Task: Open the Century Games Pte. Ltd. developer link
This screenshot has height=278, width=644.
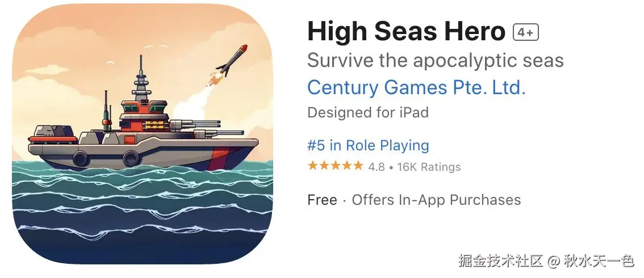Action: 416,88
